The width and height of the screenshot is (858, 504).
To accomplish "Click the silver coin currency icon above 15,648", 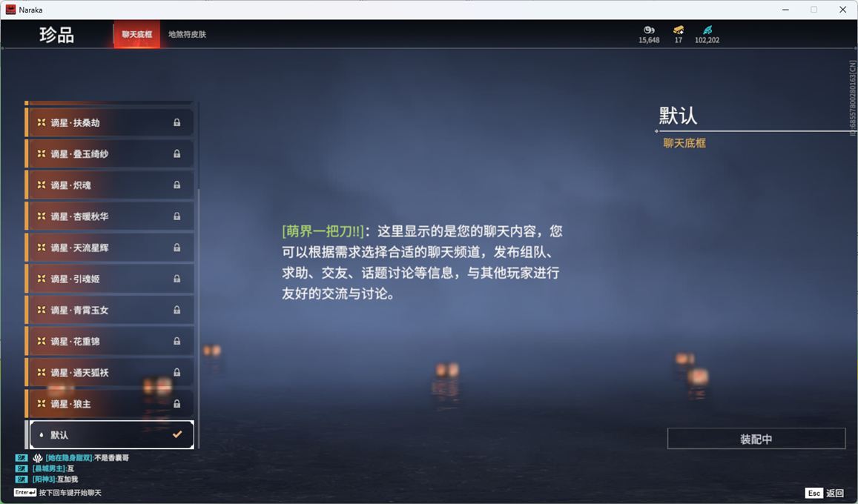I will (x=649, y=30).
